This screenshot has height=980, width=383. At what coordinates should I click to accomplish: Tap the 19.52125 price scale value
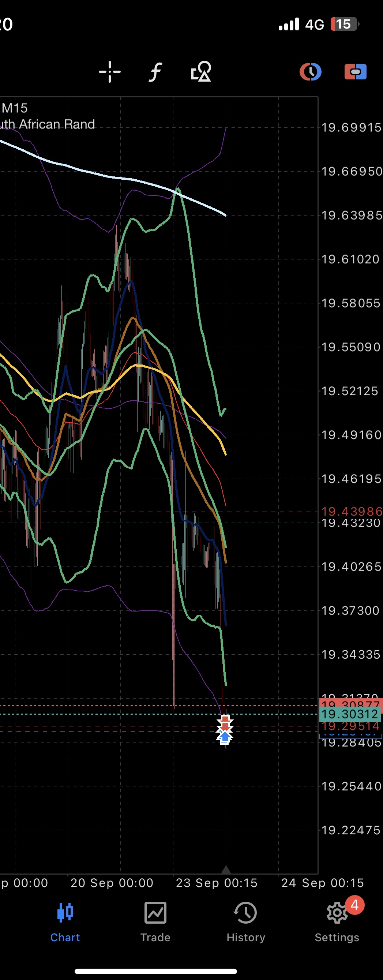[350, 391]
